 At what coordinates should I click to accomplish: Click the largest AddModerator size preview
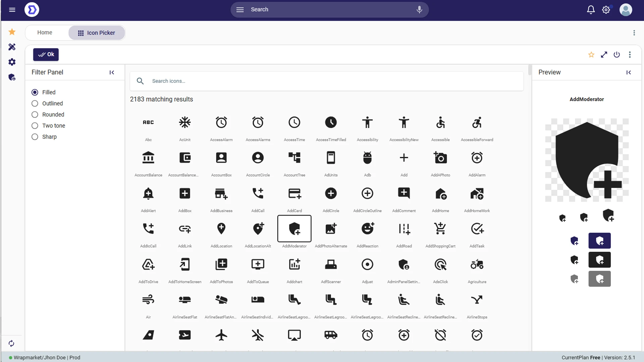tap(608, 215)
